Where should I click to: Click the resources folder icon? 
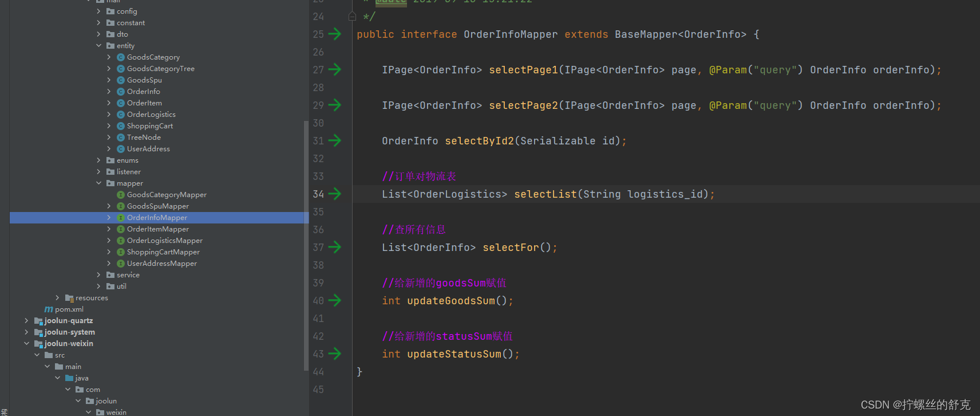coord(69,298)
